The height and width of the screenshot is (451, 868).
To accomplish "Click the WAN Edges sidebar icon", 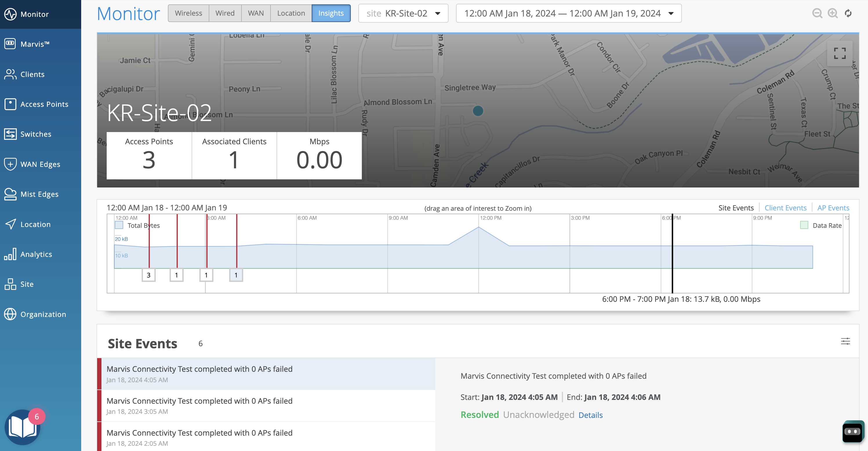I will pyautogui.click(x=10, y=164).
